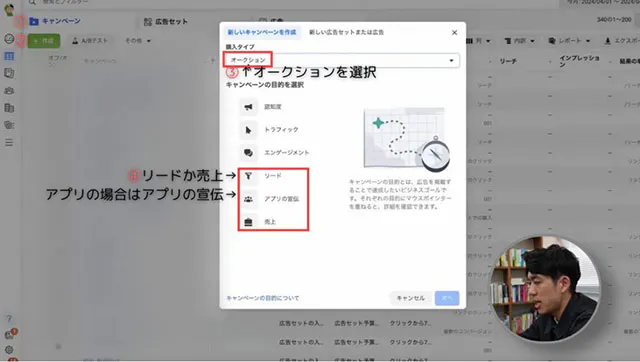This screenshot has height=362, width=640.
Task: Select the 認知度 megaphone objective icon
Action: [248, 107]
